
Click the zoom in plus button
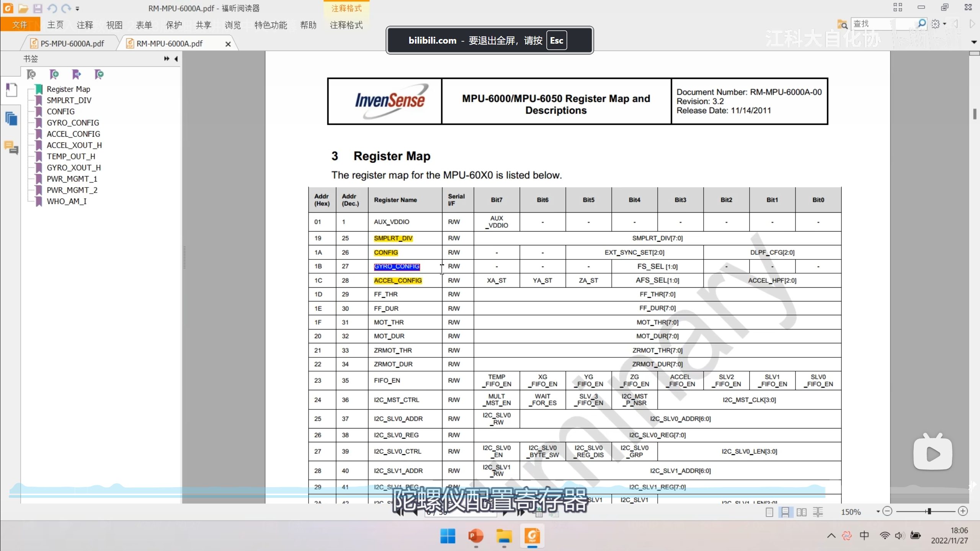point(963,511)
